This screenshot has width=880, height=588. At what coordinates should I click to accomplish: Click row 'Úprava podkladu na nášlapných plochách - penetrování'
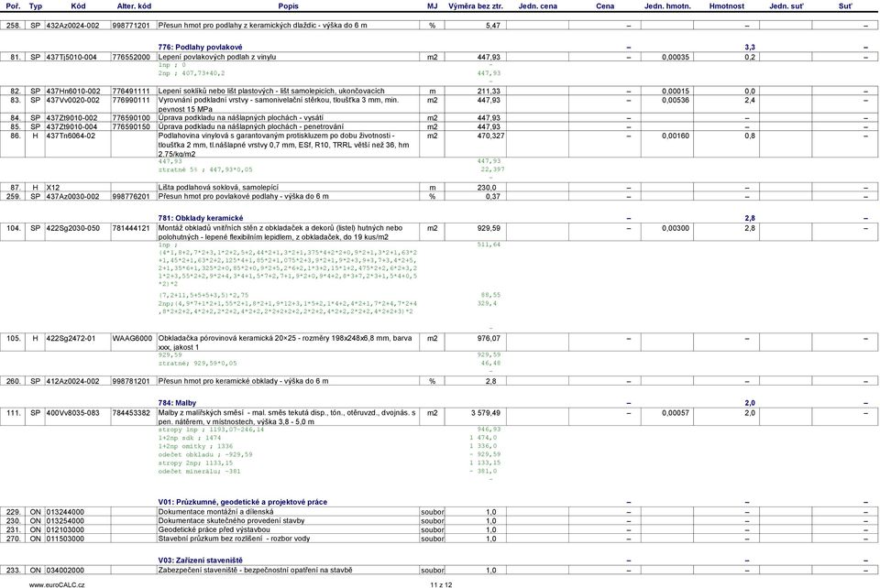(x=439, y=126)
